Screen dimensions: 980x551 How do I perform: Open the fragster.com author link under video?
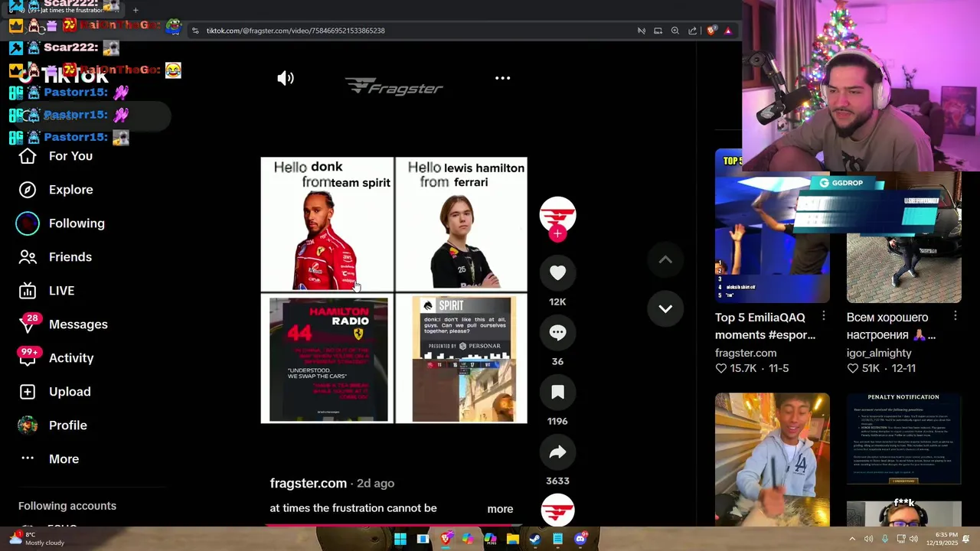pyautogui.click(x=308, y=483)
